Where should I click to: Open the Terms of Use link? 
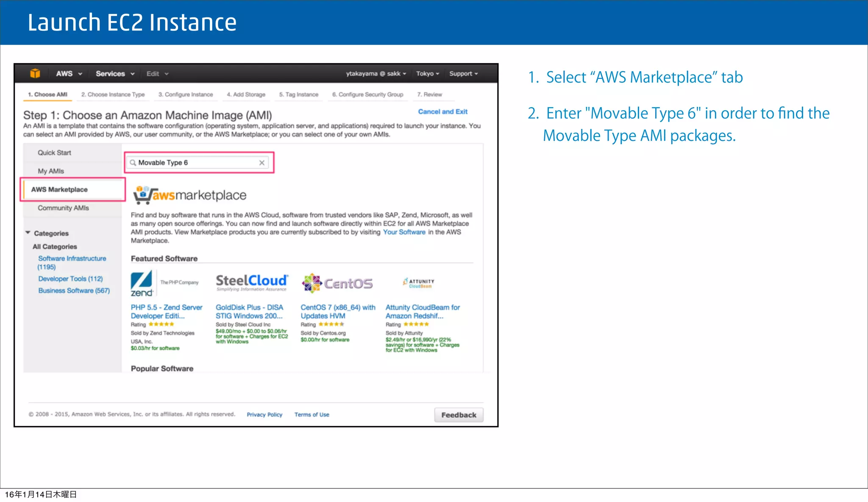tap(312, 415)
